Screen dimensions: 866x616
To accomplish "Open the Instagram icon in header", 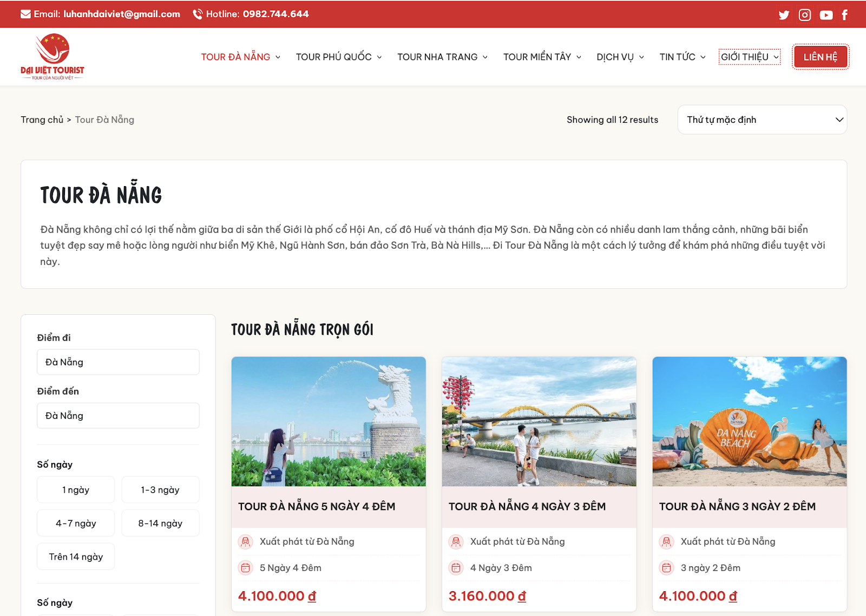I will click(x=805, y=15).
